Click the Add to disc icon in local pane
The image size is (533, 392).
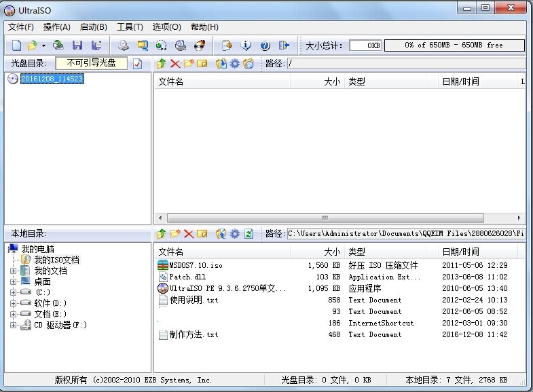pyautogui.click(x=221, y=234)
